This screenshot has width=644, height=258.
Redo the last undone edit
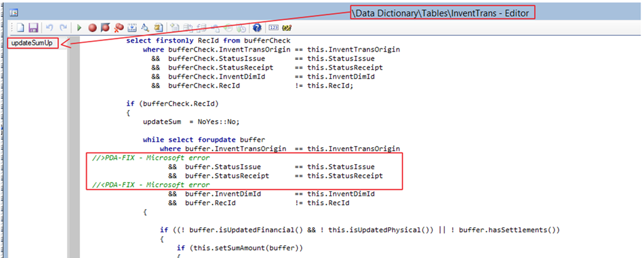[63, 28]
